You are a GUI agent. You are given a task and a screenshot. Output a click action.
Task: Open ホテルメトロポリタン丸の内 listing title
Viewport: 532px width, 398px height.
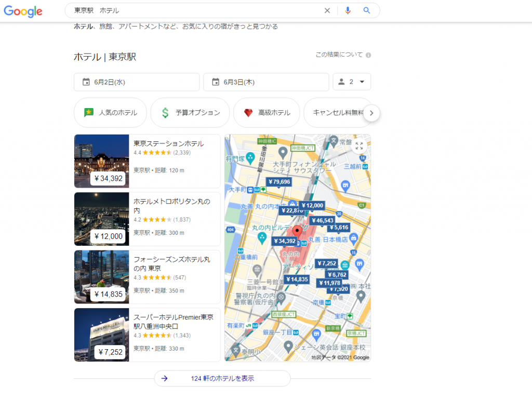tap(172, 206)
